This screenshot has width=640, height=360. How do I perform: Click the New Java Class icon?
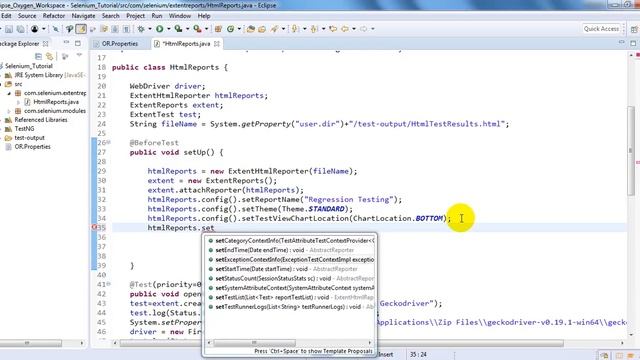[231, 29]
